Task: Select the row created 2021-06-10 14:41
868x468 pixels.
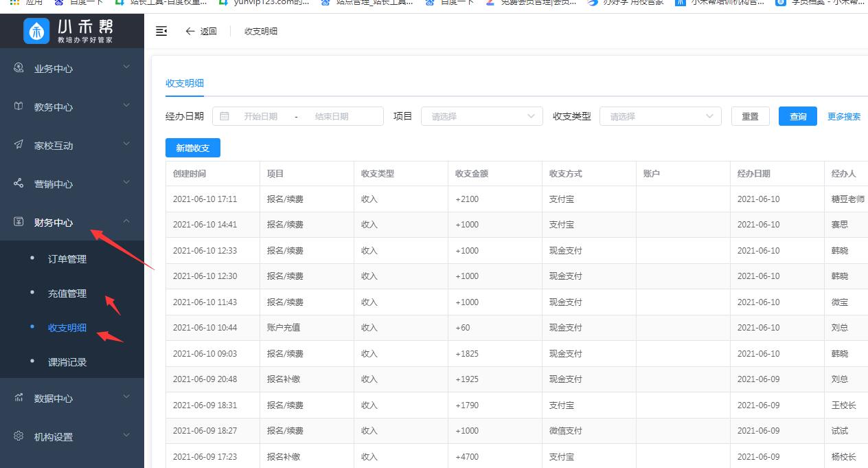Action: 516,225
